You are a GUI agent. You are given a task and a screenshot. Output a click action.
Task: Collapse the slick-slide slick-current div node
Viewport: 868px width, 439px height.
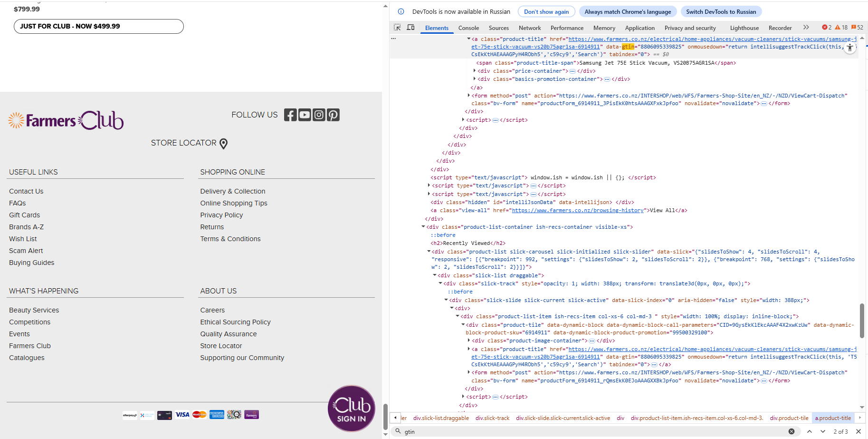446,300
